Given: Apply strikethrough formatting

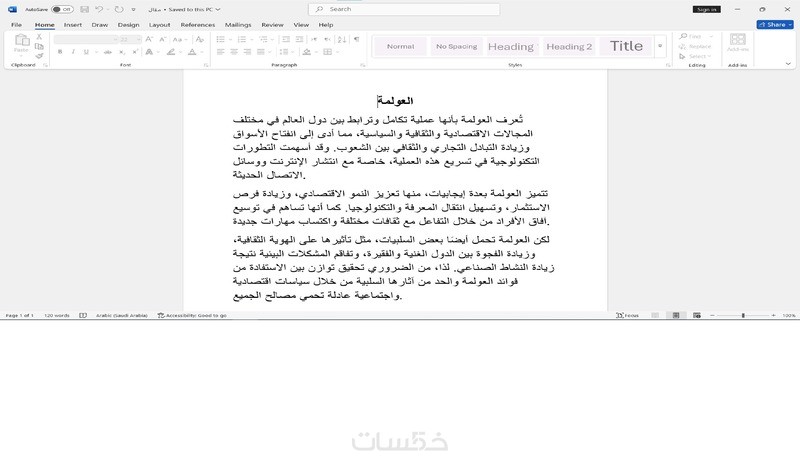Looking at the screenshot, I should (108, 52).
